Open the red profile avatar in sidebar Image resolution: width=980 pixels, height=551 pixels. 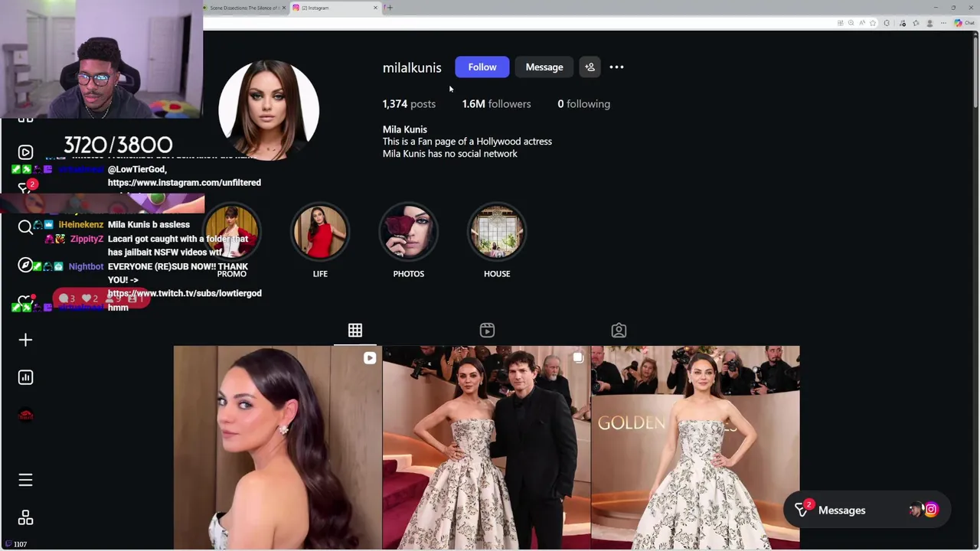[25, 415]
